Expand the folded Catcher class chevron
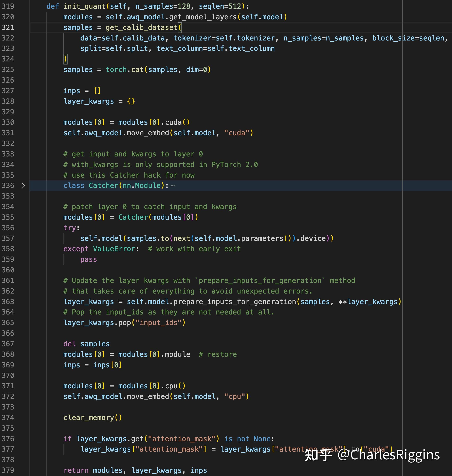The width and height of the screenshot is (452, 476). [x=23, y=186]
